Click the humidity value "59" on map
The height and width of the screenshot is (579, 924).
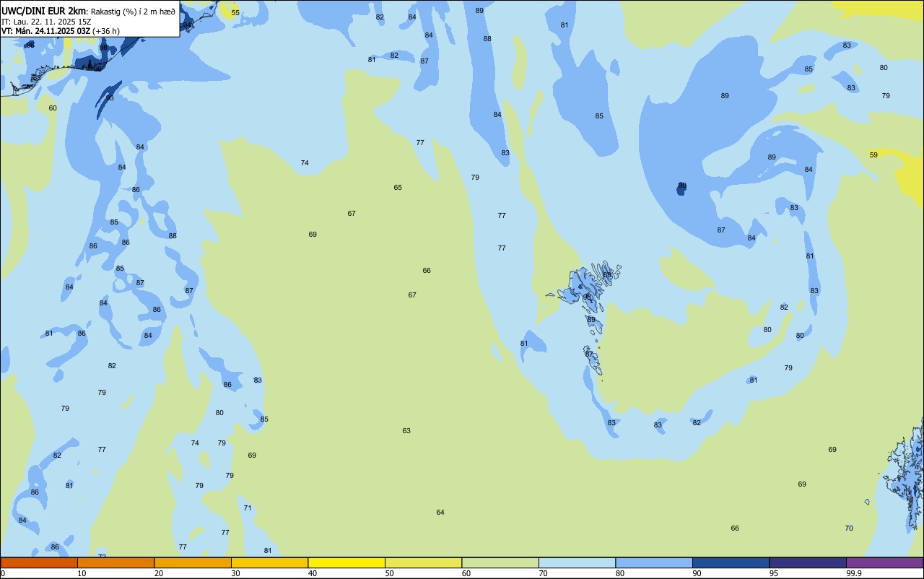click(x=873, y=155)
